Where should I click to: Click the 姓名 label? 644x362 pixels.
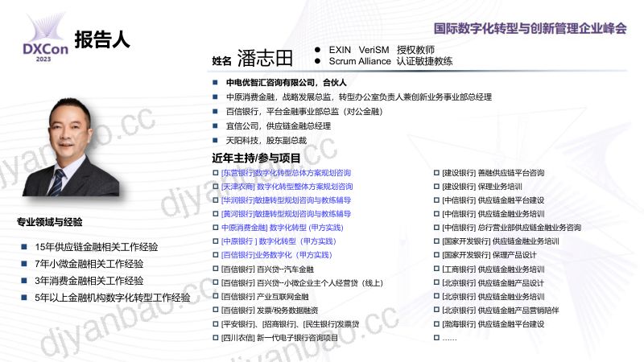[222, 61]
